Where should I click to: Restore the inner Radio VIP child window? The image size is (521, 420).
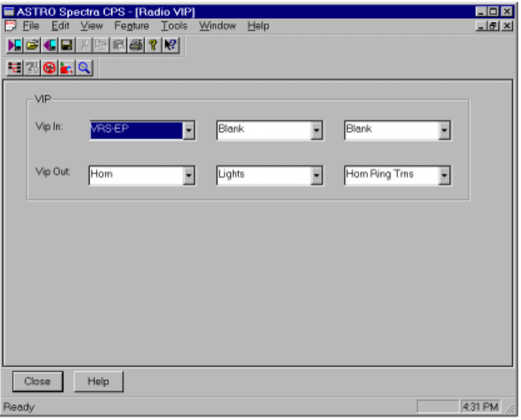pos(493,26)
